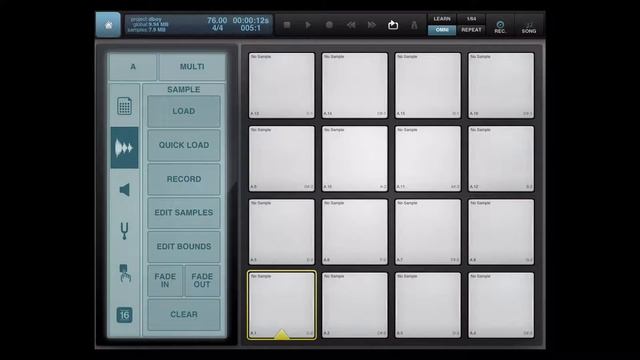
Task: Enable MIDI LEARN mode
Action: [x=442, y=19]
